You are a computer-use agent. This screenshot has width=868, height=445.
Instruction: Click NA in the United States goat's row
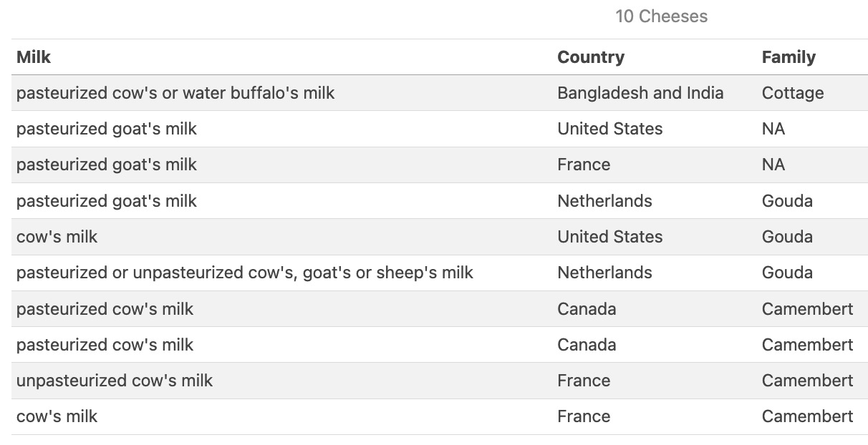click(x=773, y=129)
